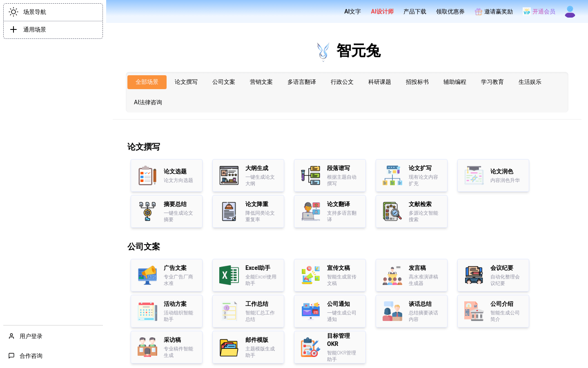Open the AI设计师 menu item
588x368 pixels.
click(x=382, y=11)
